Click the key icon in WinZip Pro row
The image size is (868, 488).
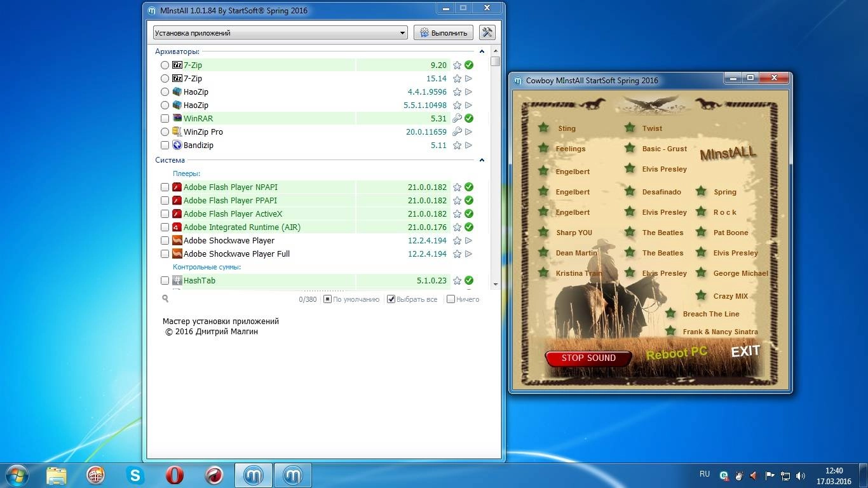(x=457, y=132)
